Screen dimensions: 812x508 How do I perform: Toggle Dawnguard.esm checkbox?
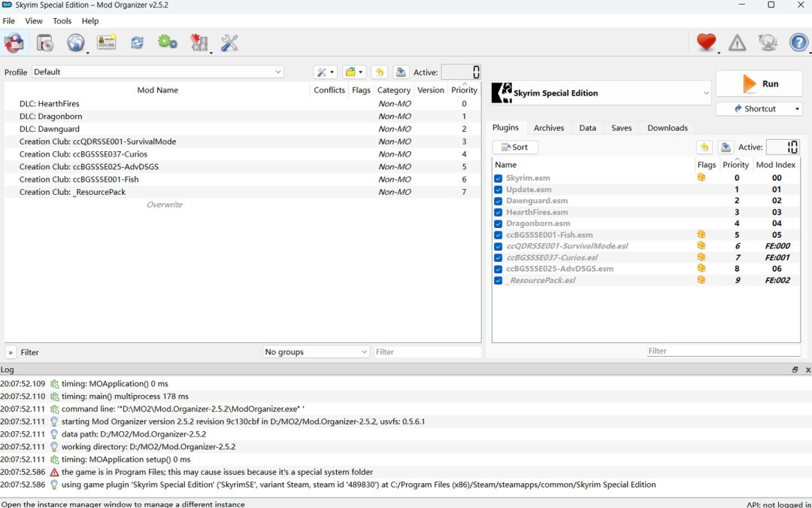(x=498, y=201)
